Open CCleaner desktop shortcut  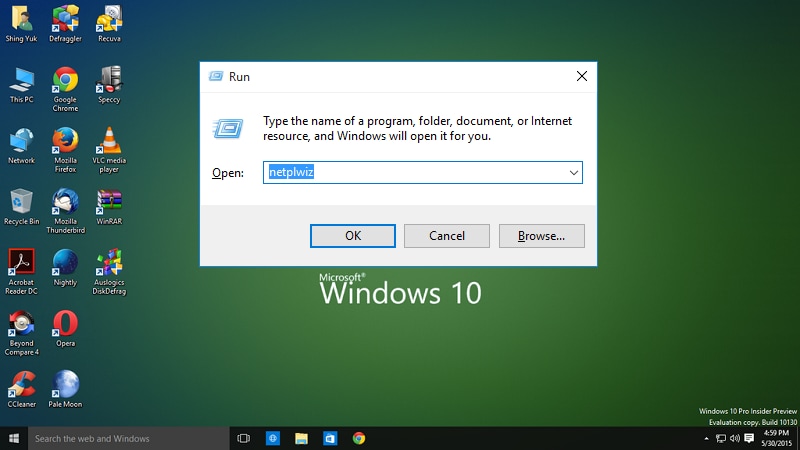pos(21,390)
